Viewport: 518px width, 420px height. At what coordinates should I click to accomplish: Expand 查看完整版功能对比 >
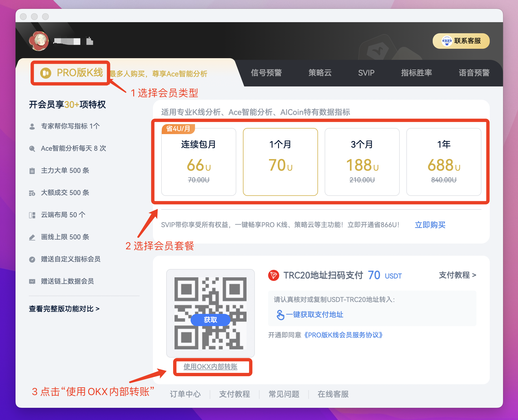[64, 309]
